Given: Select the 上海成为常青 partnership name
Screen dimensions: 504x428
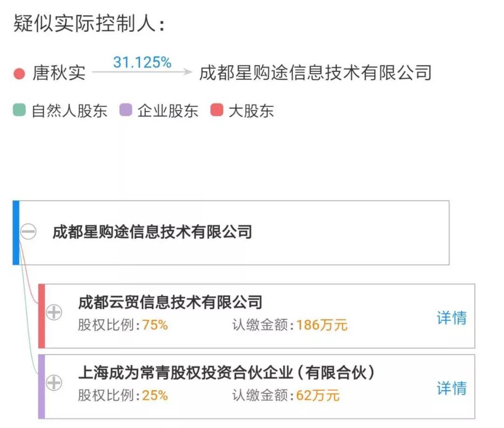Looking at the screenshot, I should pyautogui.click(x=224, y=372).
